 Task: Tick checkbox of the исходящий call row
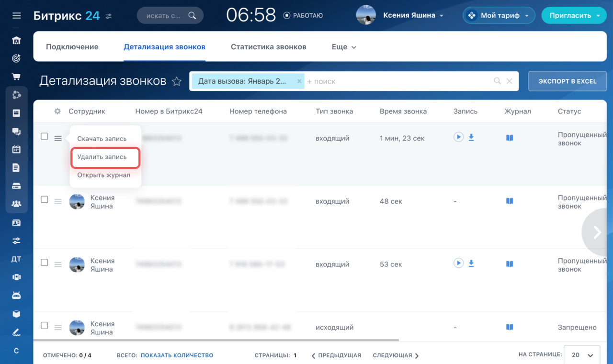coord(45,325)
